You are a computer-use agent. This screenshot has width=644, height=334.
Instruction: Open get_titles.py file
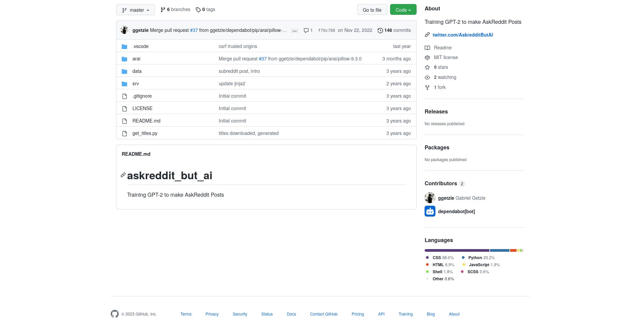click(x=145, y=133)
